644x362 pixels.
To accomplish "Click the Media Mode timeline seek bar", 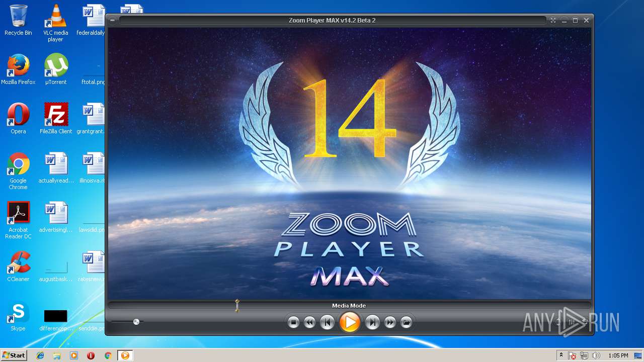I will 350,305.
